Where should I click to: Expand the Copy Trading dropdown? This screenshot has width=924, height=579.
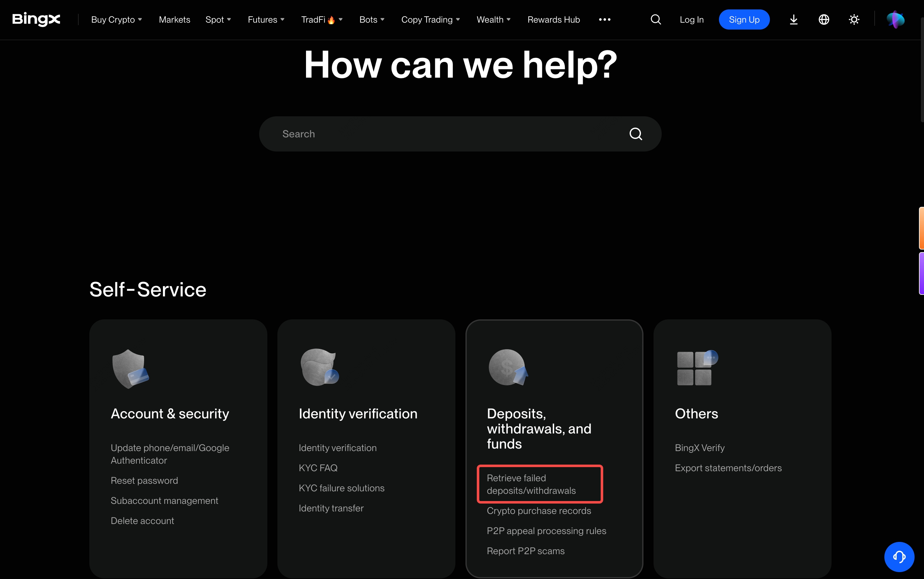(430, 19)
